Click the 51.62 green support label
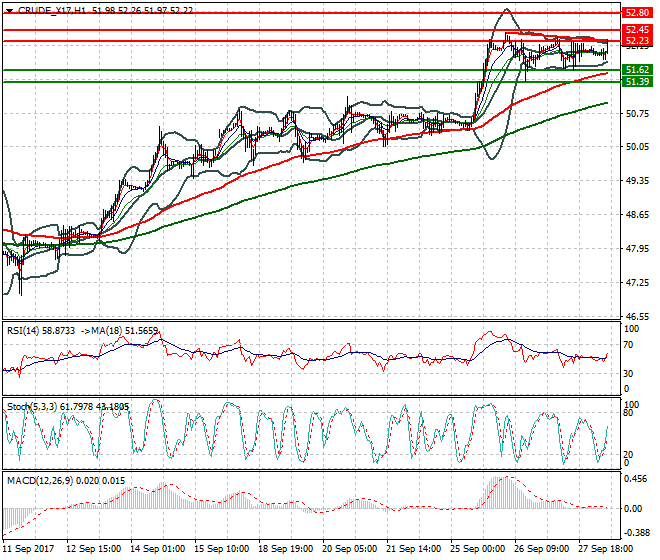The height and width of the screenshot is (560, 660). click(637, 69)
